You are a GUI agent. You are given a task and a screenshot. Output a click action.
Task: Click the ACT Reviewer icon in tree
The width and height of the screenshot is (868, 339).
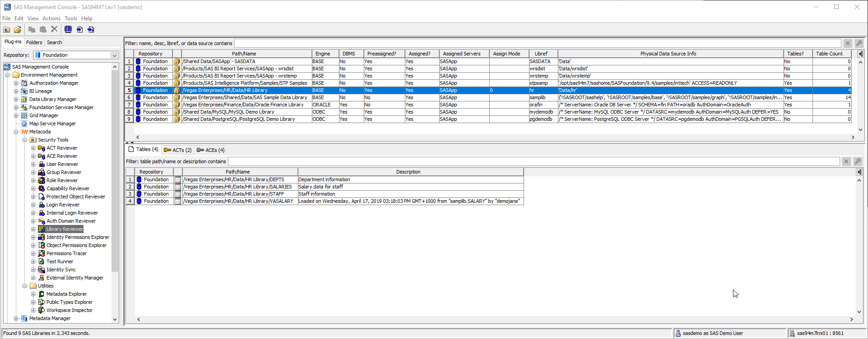tap(42, 148)
